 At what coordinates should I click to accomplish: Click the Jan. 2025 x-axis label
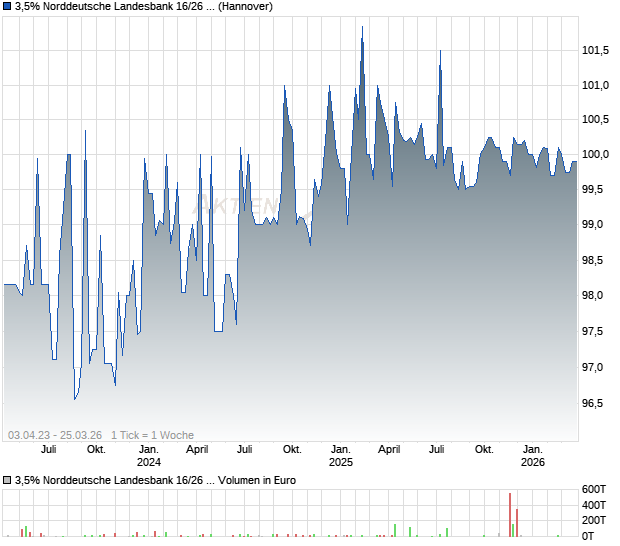coord(341,455)
